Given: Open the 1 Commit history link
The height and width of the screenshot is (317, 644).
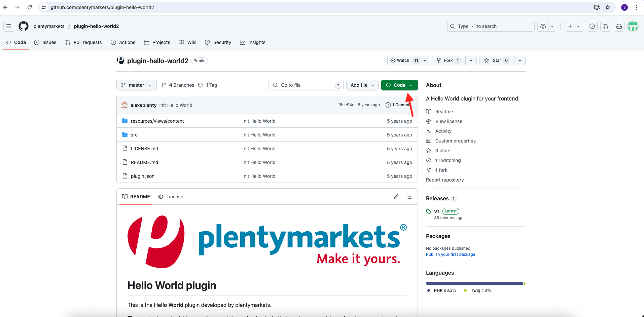Looking at the screenshot, I should 397,105.
